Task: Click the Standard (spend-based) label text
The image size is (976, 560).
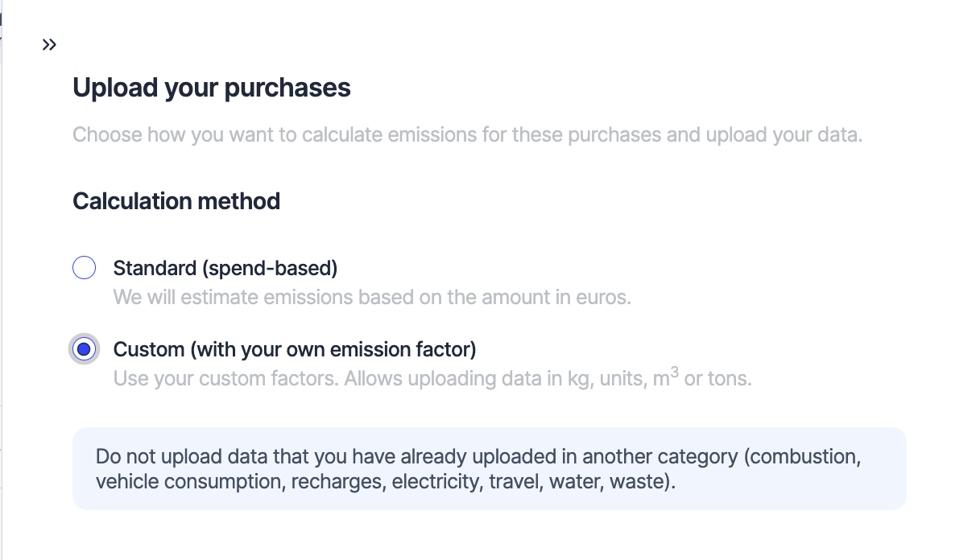Action: [225, 268]
